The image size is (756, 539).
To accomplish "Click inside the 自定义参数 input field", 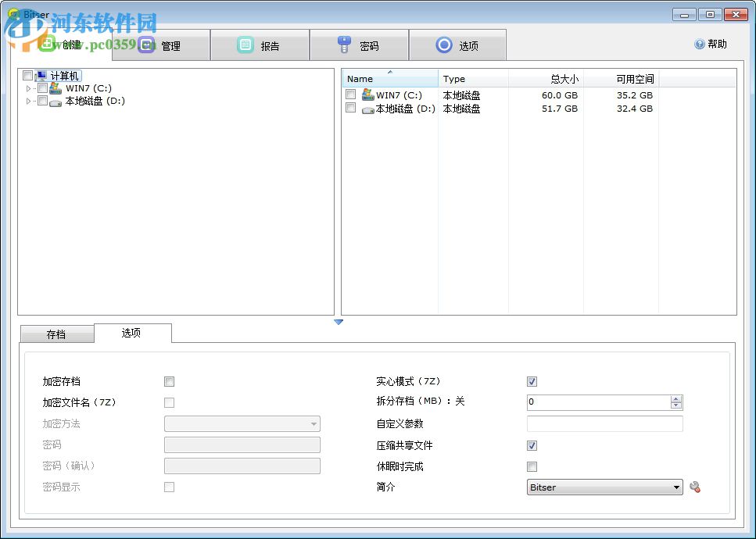I will click(x=604, y=424).
